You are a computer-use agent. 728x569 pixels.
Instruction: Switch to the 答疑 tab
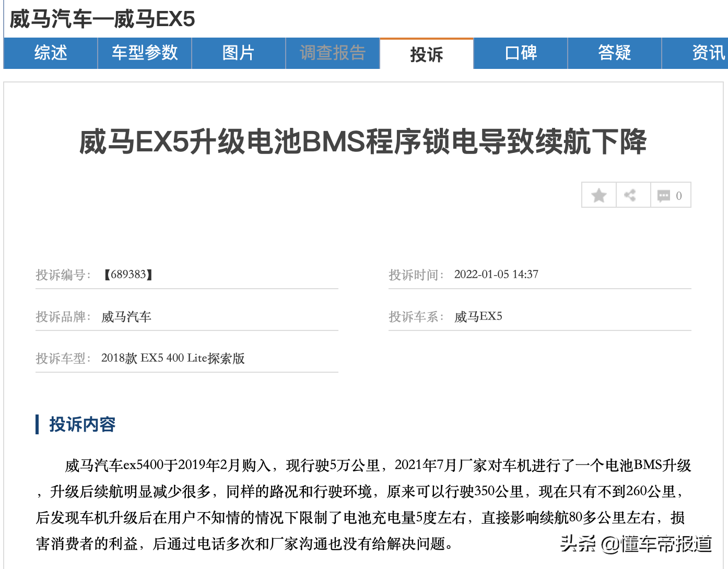(615, 53)
